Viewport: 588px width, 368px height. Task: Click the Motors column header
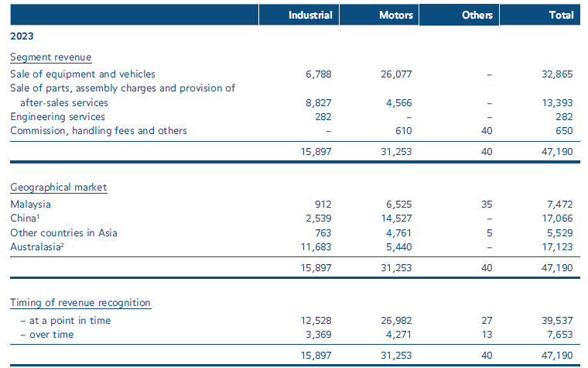[396, 15]
